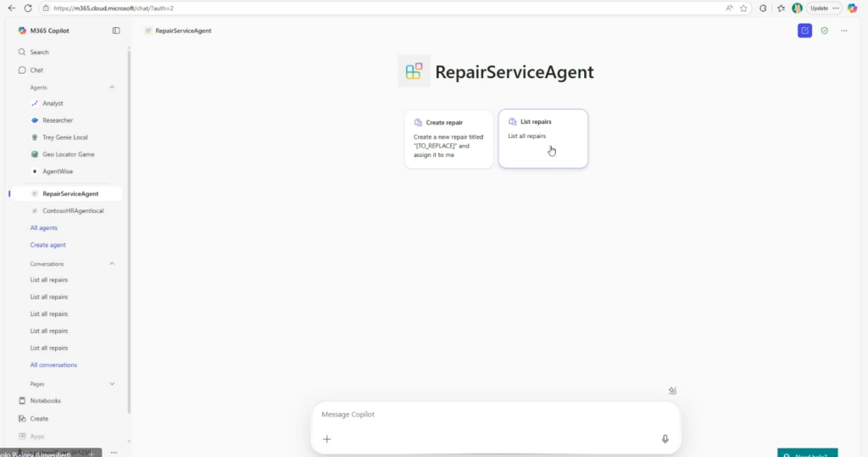
Task: Click the sidebar vertical scrollbar
Action: coord(129,231)
